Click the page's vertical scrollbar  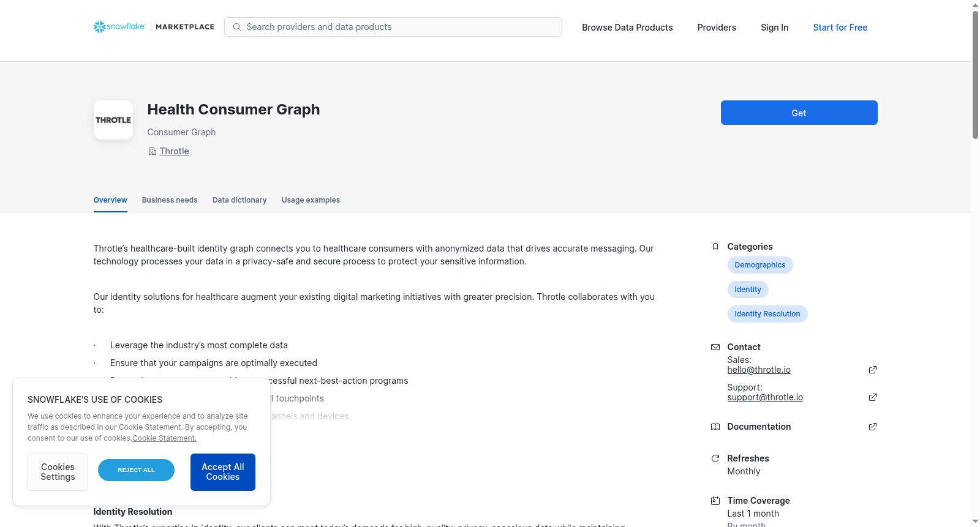975,75
